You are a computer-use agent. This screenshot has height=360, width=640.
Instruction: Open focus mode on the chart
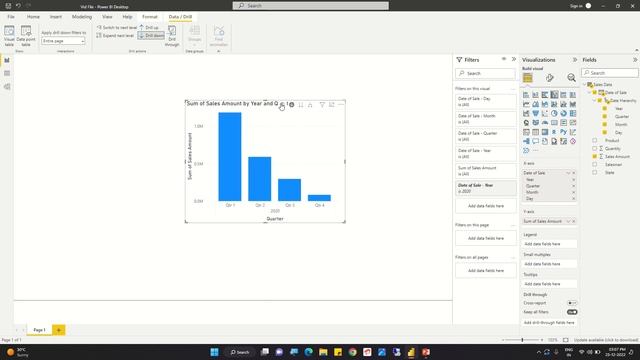pos(331,105)
